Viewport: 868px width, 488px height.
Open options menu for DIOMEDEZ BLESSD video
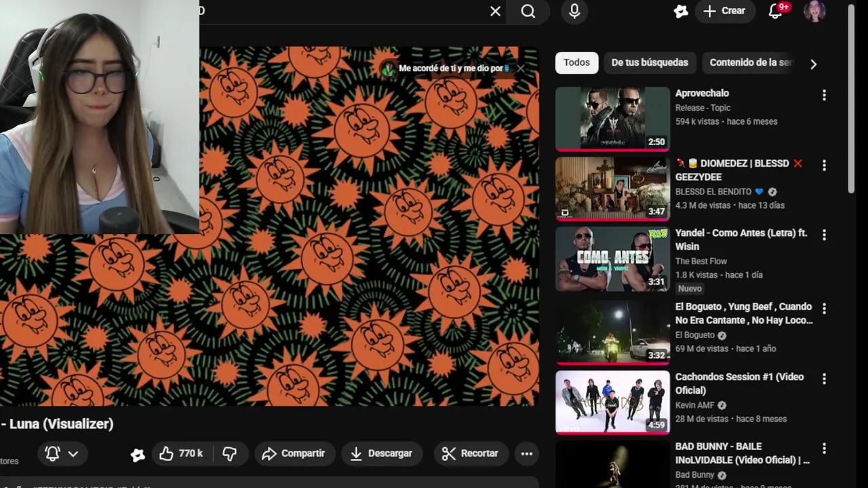824,165
